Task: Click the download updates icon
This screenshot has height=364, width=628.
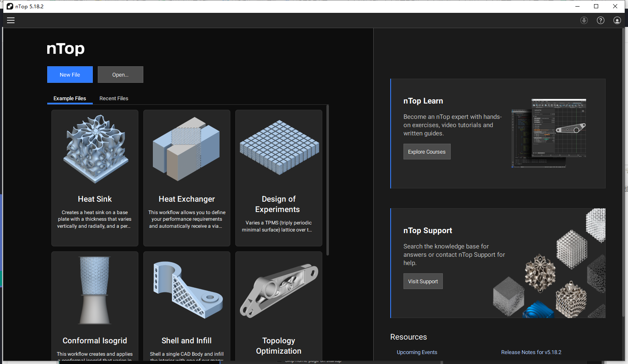Action: (584, 20)
